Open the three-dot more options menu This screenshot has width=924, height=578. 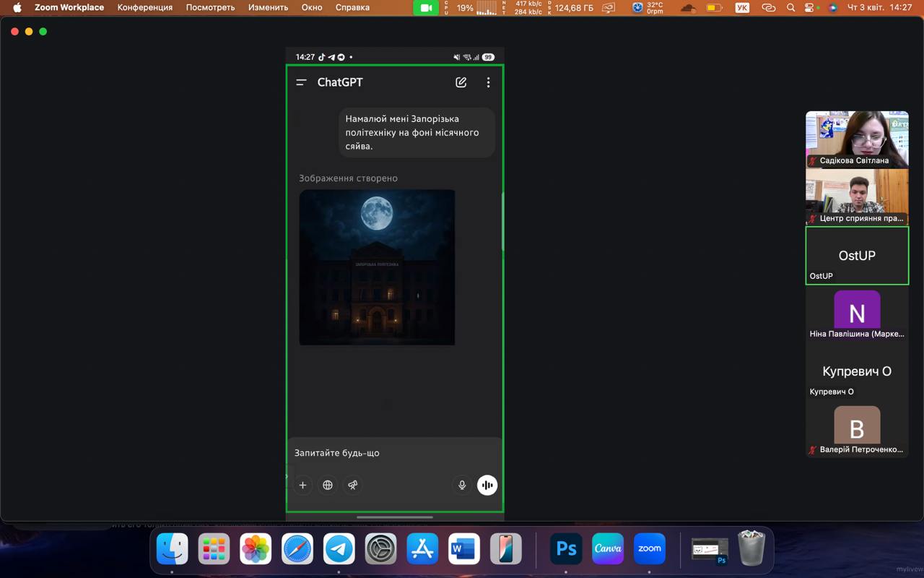[x=488, y=82]
